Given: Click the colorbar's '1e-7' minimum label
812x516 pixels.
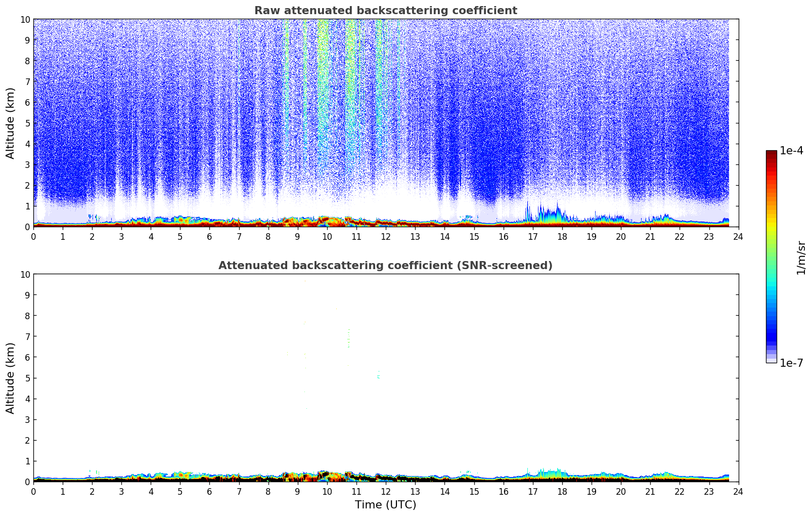Looking at the screenshot, I should click(x=791, y=363).
